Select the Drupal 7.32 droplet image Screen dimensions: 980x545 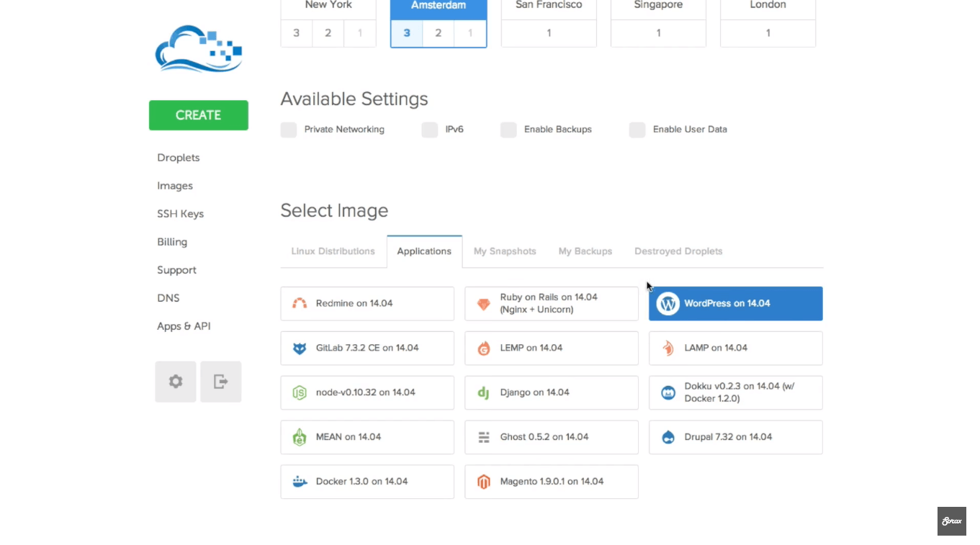coord(735,437)
